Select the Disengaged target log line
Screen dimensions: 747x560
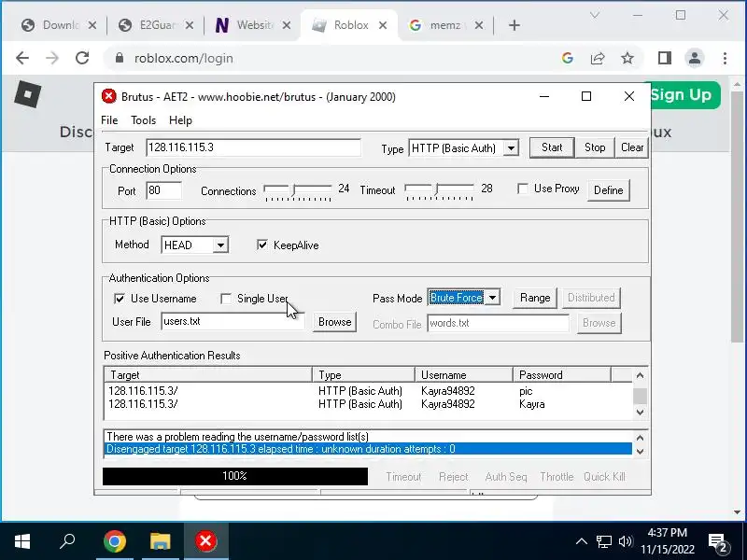368,449
